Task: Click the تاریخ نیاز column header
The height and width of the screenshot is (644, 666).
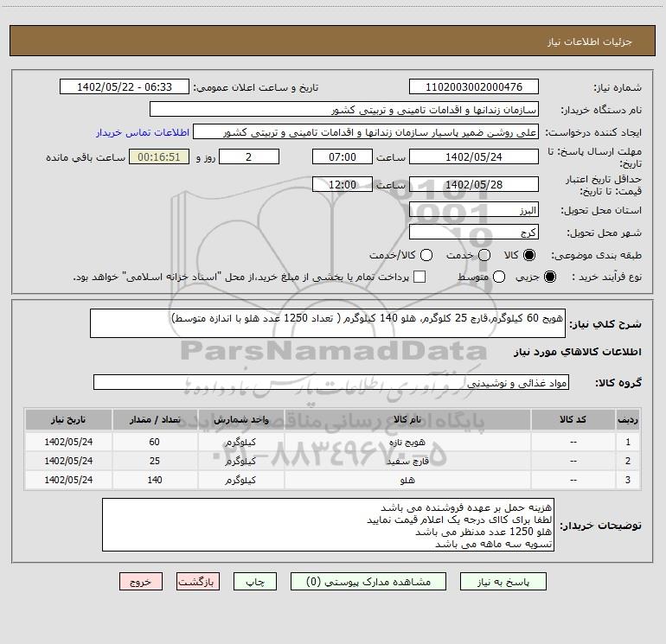Action: pyautogui.click(x=68, y=419)
